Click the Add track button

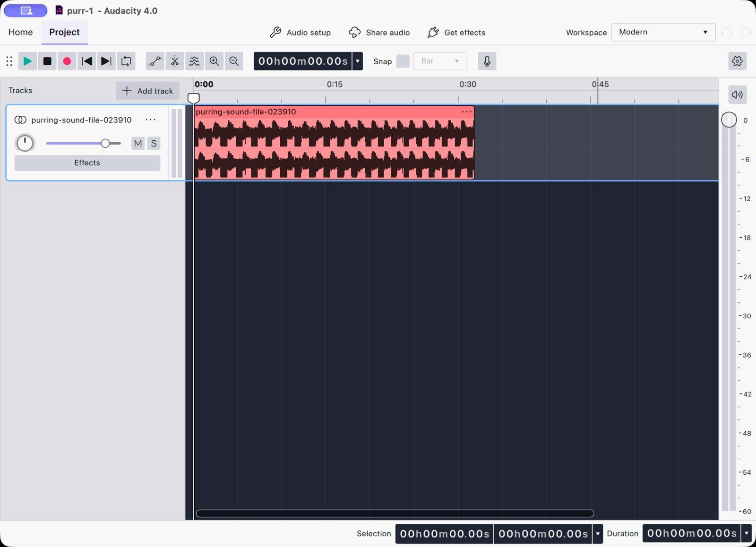(147, 91)
